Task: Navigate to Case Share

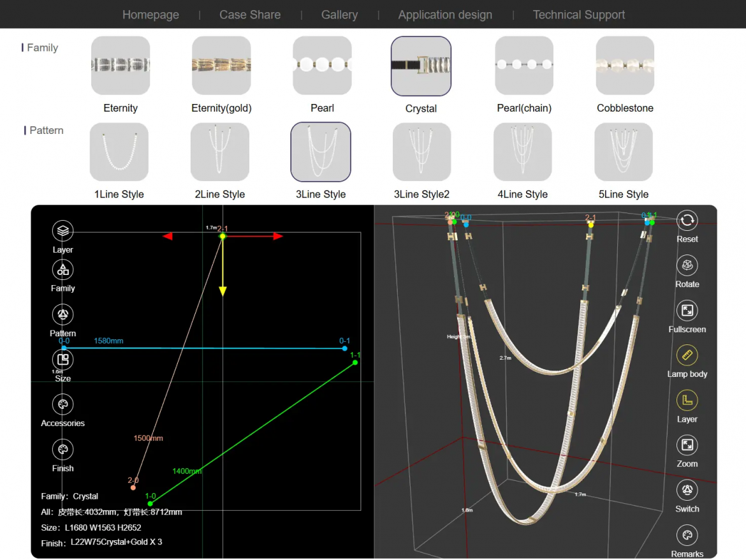Action: [x=250, y=15]
